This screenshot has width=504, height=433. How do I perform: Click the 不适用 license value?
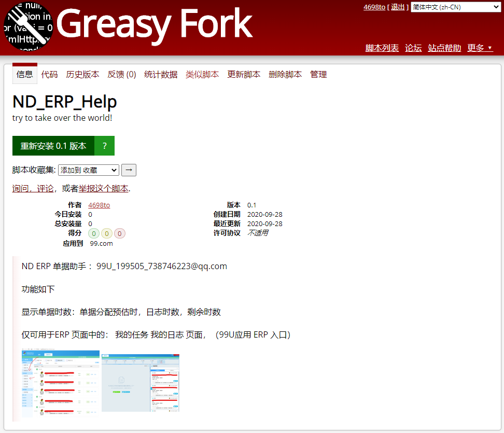point(258,233)
